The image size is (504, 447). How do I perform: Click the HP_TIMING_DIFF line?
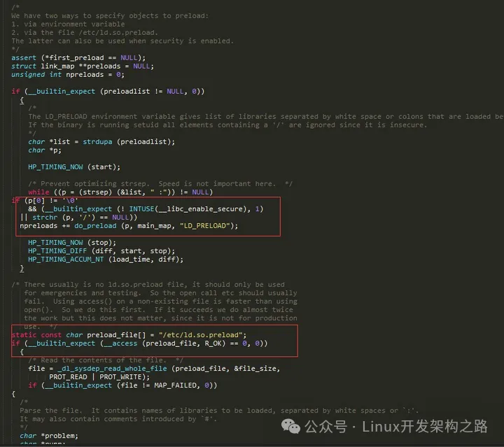click(97, 250)
